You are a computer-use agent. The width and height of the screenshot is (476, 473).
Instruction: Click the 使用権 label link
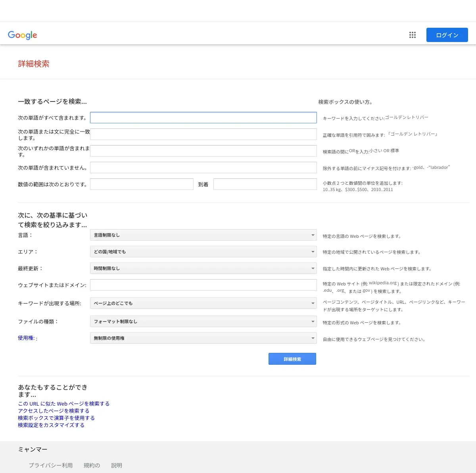coord(26,338)
